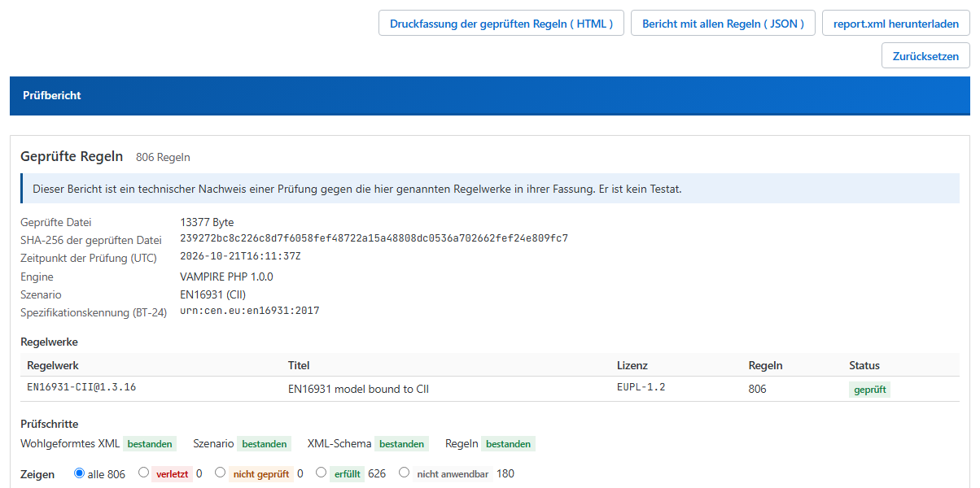
Task: Click the EUPL-1.2 license text
Action: (x=641, y=387)
